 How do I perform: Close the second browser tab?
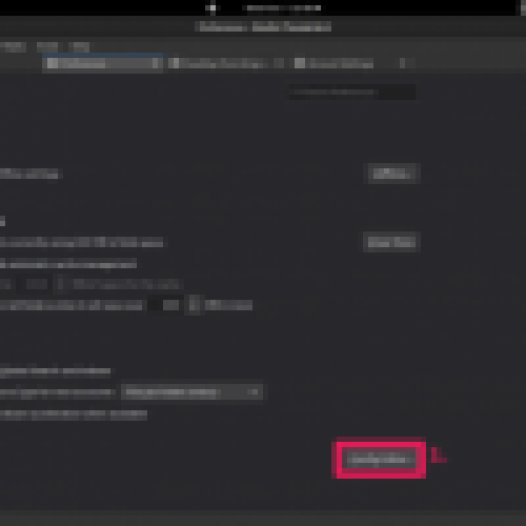(x=278, y=63)
